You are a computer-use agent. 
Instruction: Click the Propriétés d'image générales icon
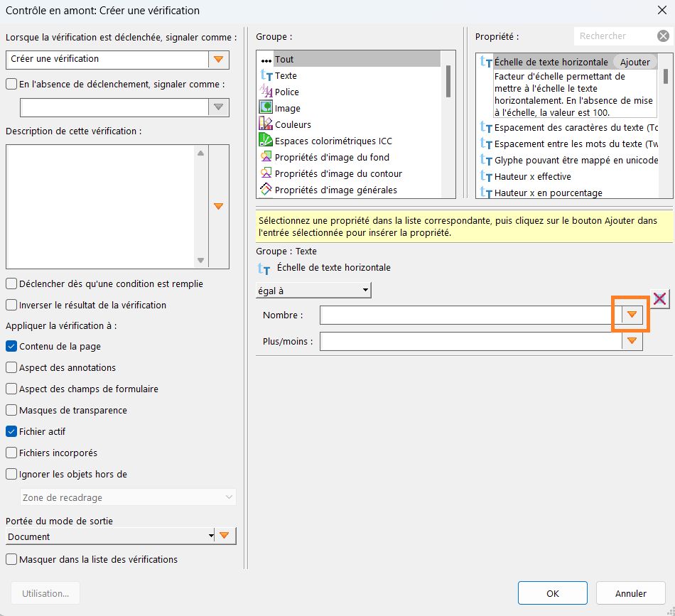pyautogui.click(x=266, y=189)
